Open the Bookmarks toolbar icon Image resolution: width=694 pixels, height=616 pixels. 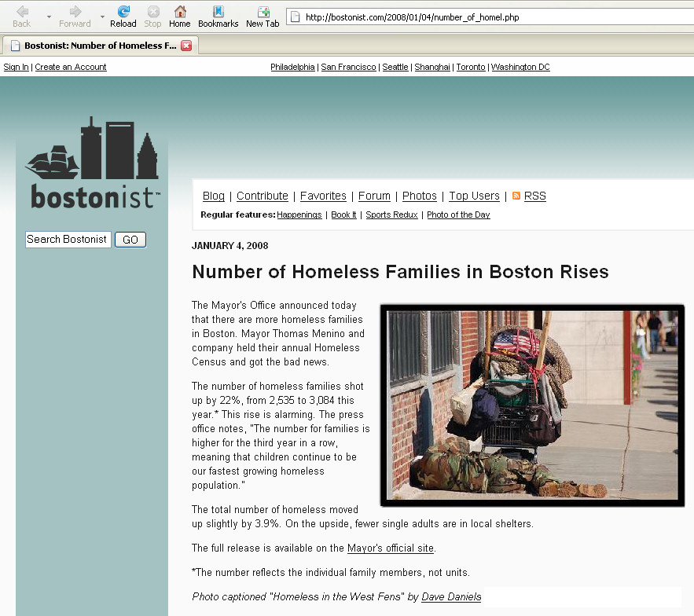pyautogui.click(x=218, y=12)
